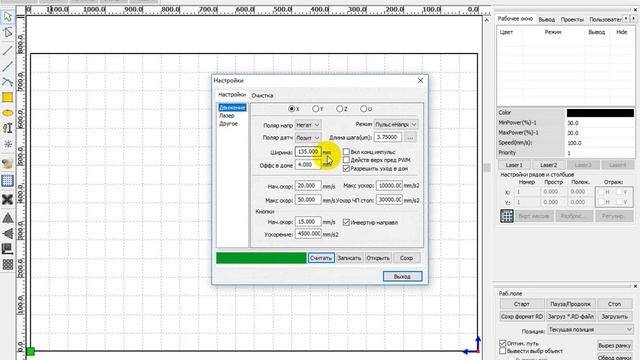Viewport: 640px width, 360px height.
Task: Select the lower diagonal line tool
Action: [7, 66]
